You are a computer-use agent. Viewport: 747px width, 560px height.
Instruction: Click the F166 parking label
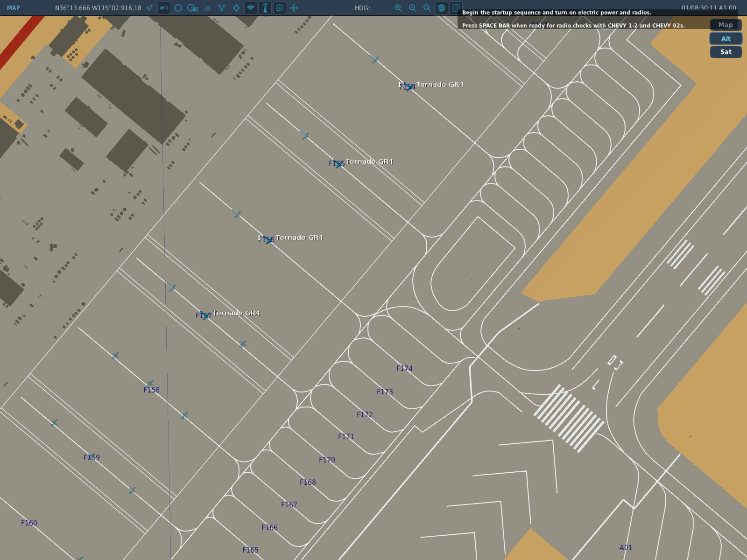(x=269, y=528)
